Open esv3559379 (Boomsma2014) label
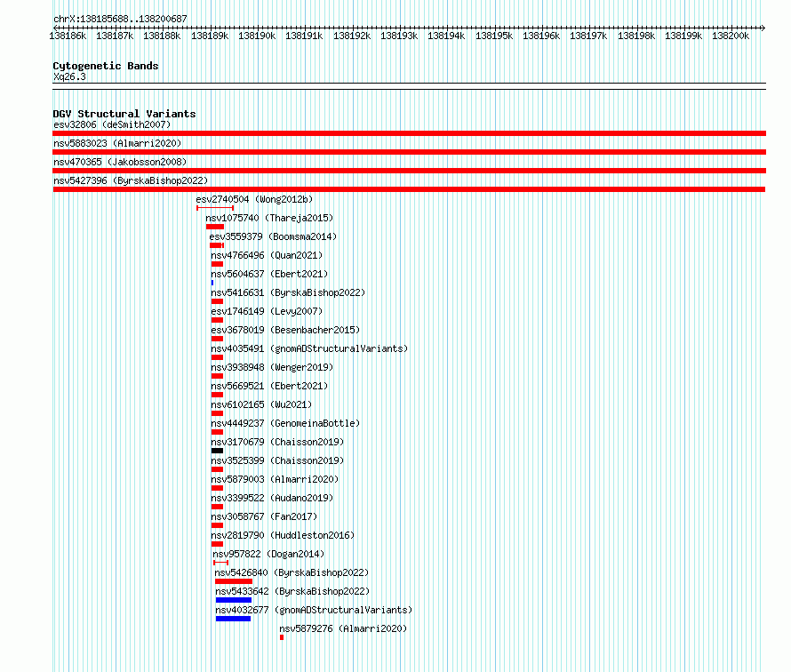The width and height of the screenshot is (791, 672). [273, 236]
